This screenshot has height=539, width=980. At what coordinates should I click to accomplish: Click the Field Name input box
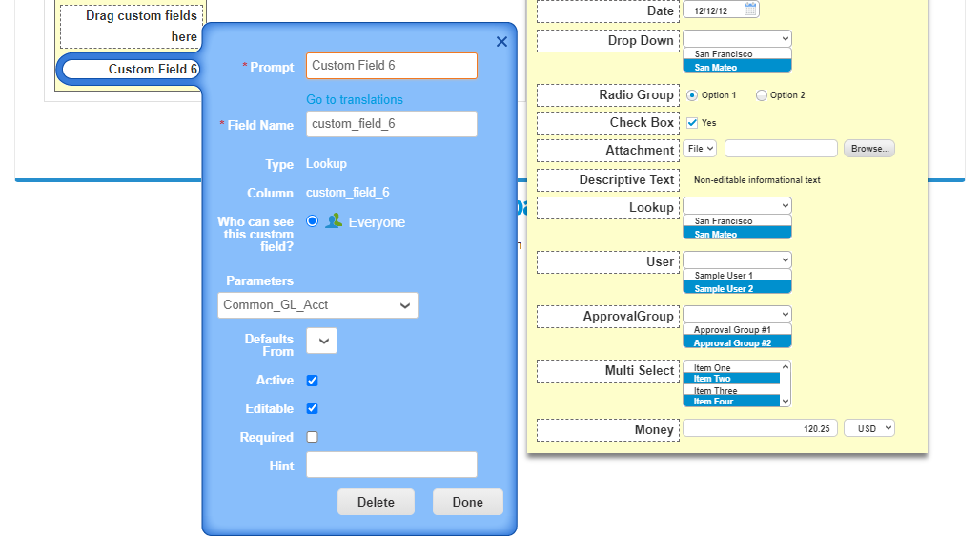391,124
